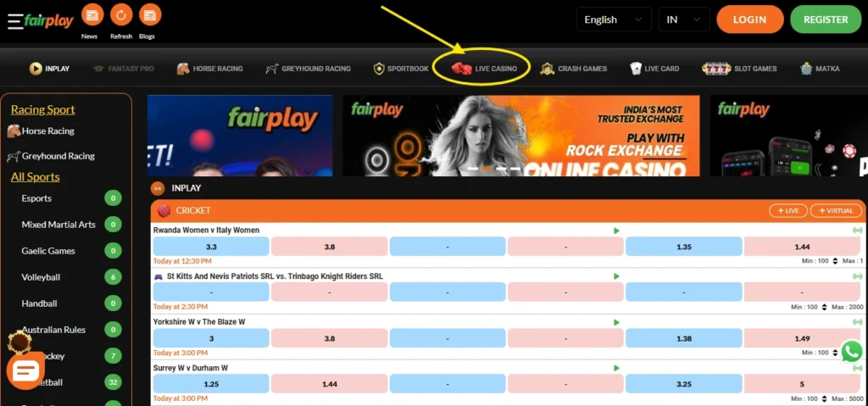Select back odds 3.3 for Rwanda Women
The image size is (868, 406).
(211, 247)
